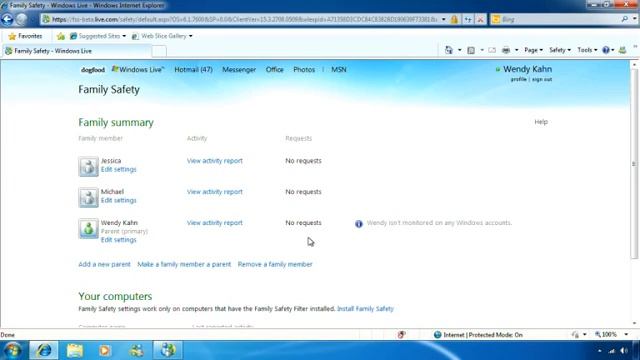The image size is (640, 360).
Task: Open Messenger in Windows Live header
Action: [239, 70]
